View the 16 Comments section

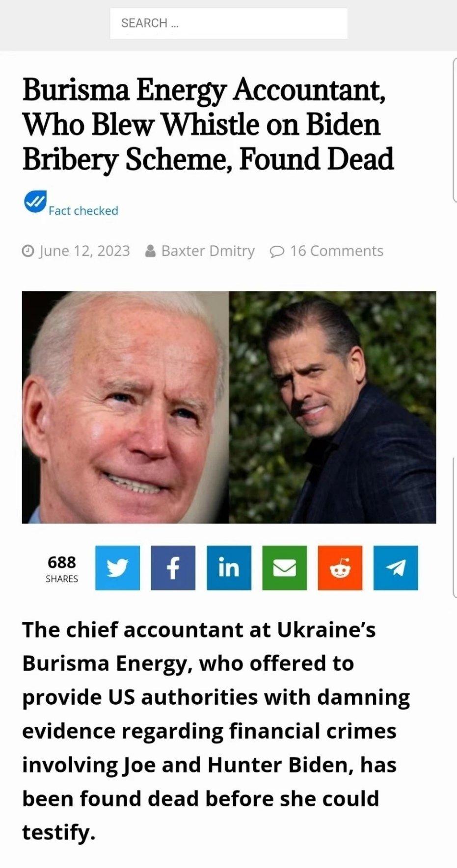[336, 251]
